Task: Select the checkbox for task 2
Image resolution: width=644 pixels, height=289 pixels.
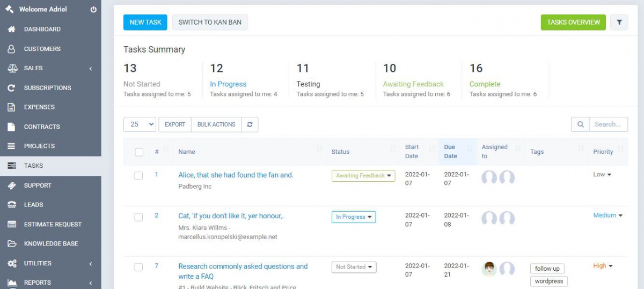Action: pyautogui.click(x=138, y=217)
